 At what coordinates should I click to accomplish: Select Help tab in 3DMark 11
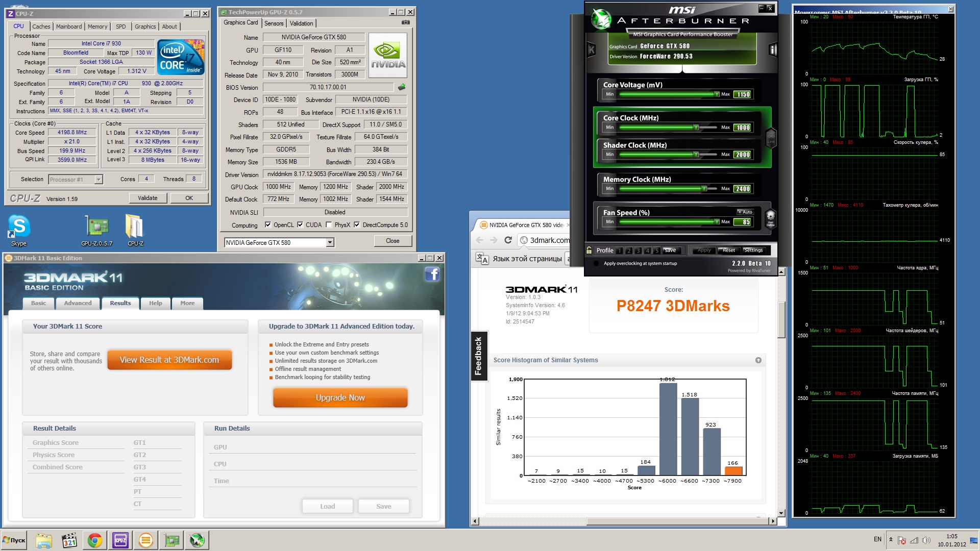coord(155,303)
